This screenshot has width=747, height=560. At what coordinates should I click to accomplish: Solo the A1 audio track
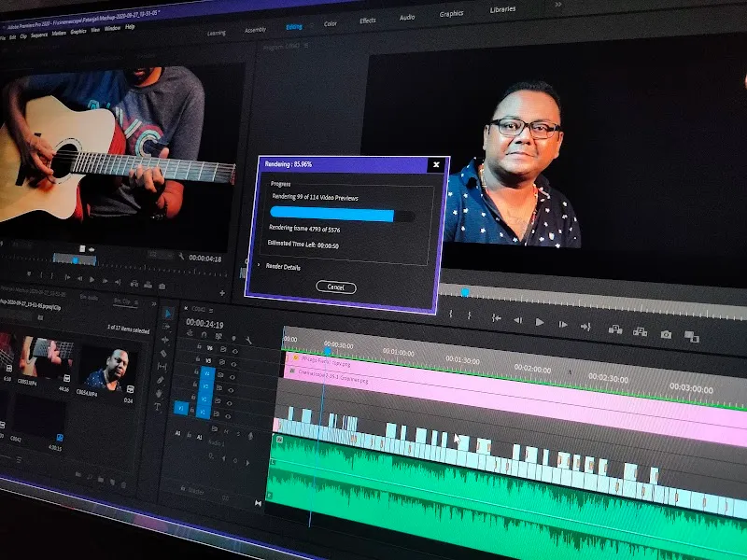[x=238, y=434]
